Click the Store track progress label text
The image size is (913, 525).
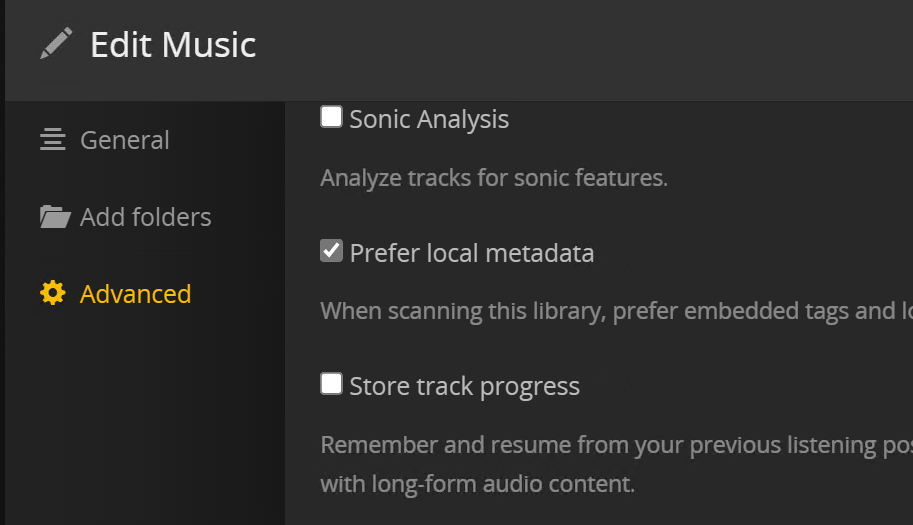[x=464, y=386]
